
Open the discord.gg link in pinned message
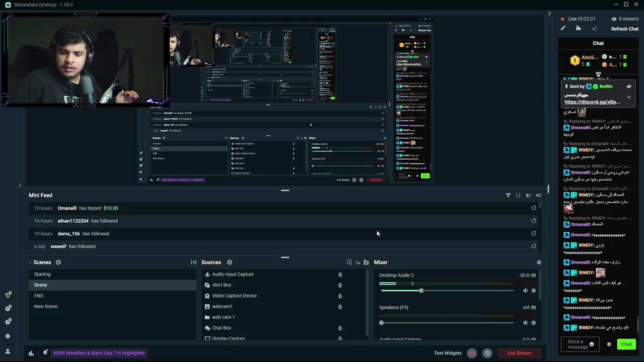(x=592, y=102)
